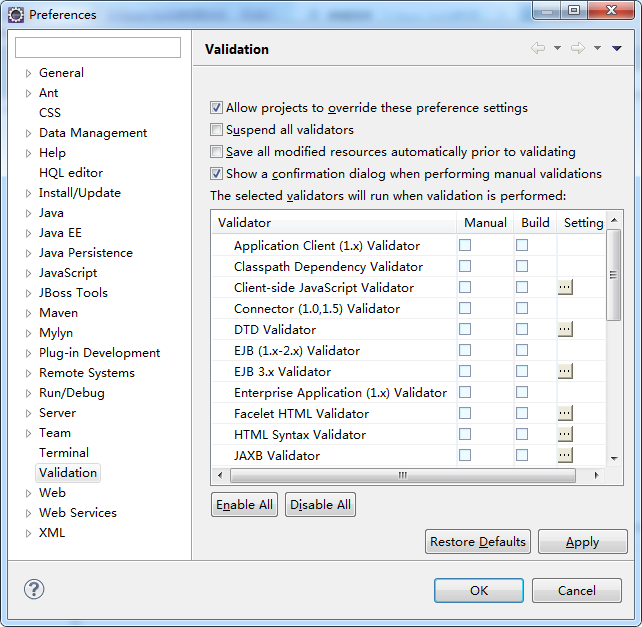
Task: Click the Cancel button
Action: (x=576, y=590)
